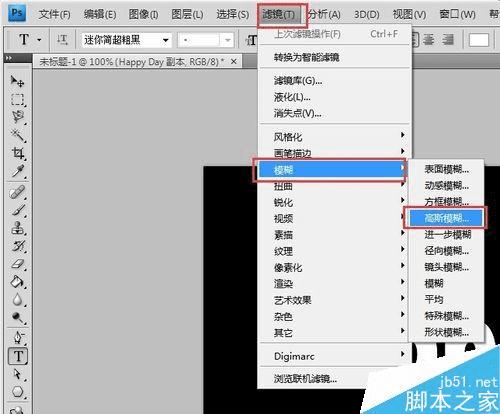500x414 pixels.
Task: Choose 形状模糊... from blur submenu
Action: [446, 332]
